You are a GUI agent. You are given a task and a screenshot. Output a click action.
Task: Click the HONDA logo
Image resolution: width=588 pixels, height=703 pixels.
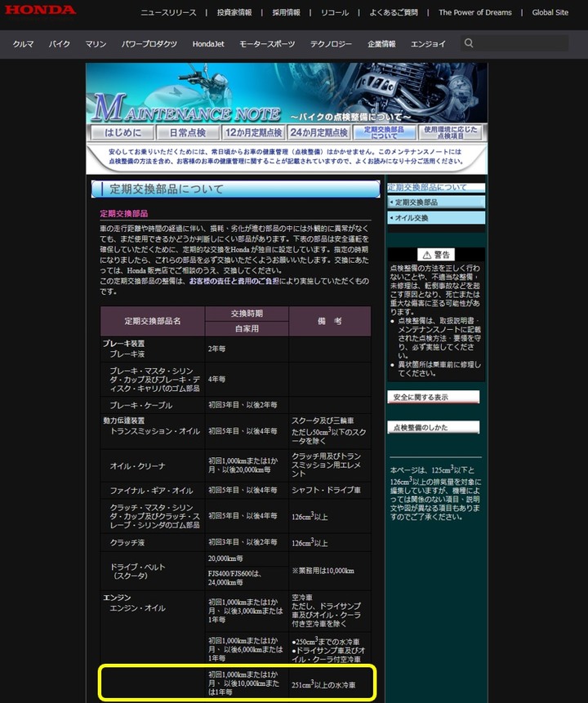[x=40, y=10]
